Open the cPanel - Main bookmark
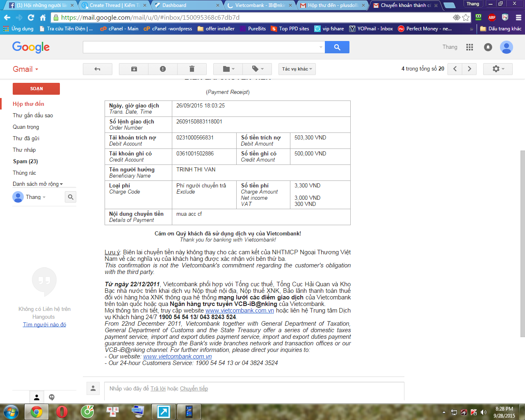The height and width of the screenshot is (420, 525). click(x=119, y=29)
